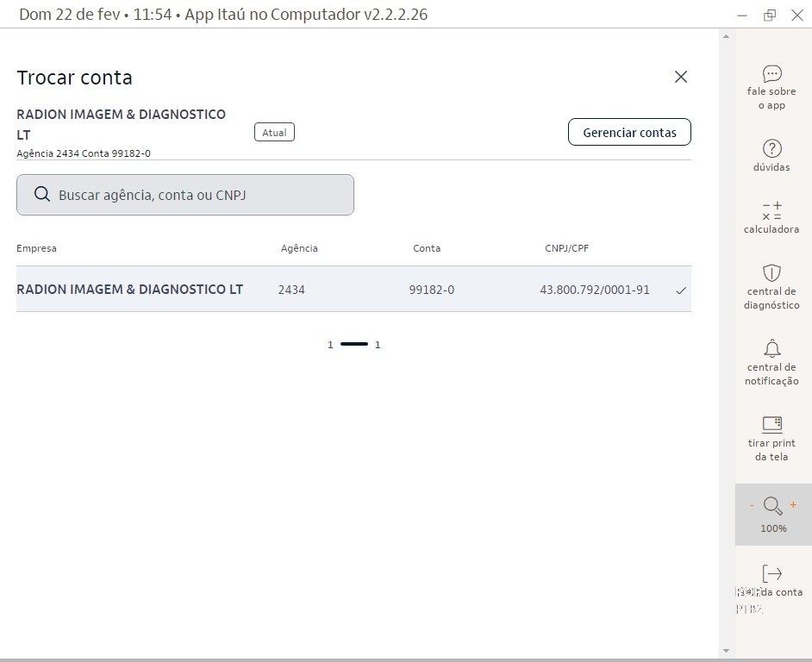Decrease zoom with the minus button
This screenshot has width=812, height=662.
(752, 506)
